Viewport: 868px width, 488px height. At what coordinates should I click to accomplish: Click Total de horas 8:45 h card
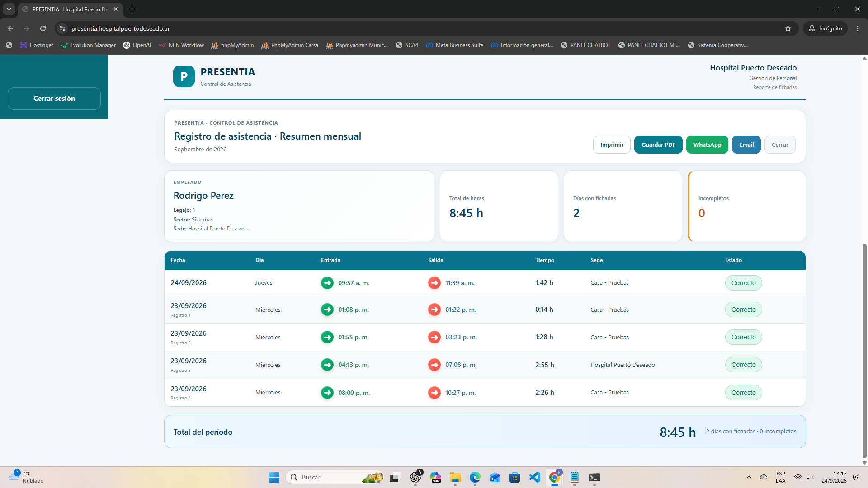pos(499,206)
